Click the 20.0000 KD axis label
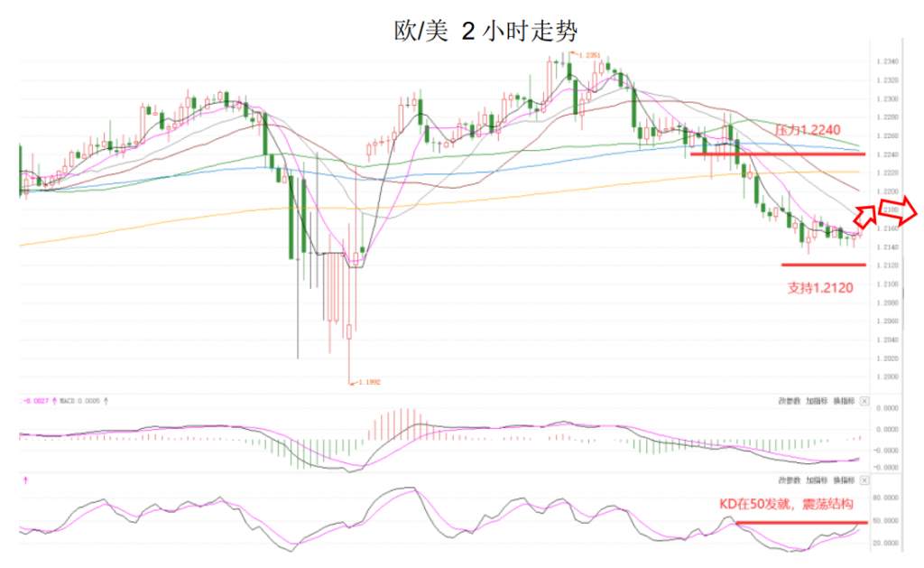The image size is (924, 568). click(886, 543)
